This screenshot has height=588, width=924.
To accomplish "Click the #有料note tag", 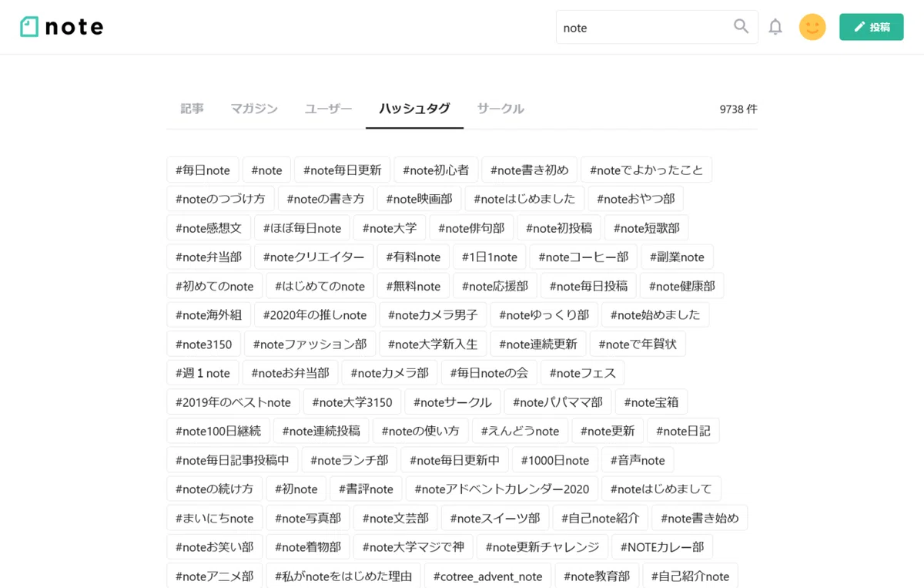I will [413, 257].
